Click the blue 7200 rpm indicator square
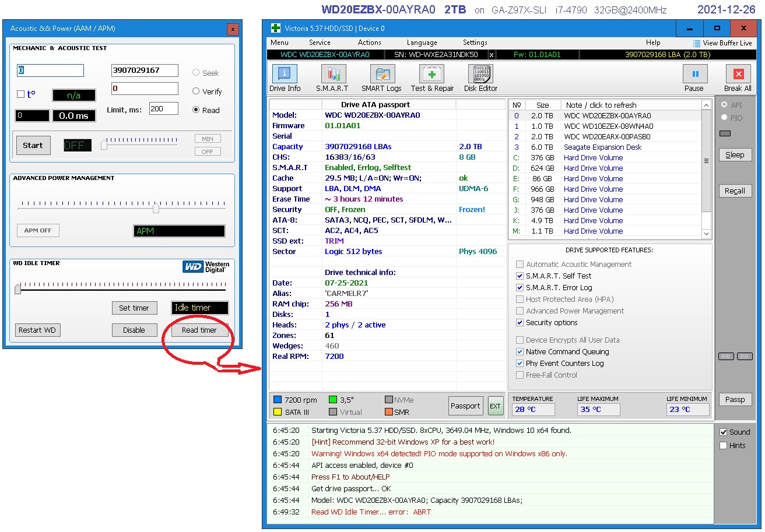Screen dimensions: 765x532 (x=278, y=400)
